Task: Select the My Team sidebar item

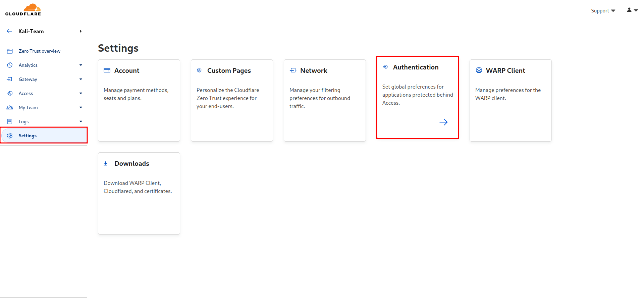Action: coord(44,107)
